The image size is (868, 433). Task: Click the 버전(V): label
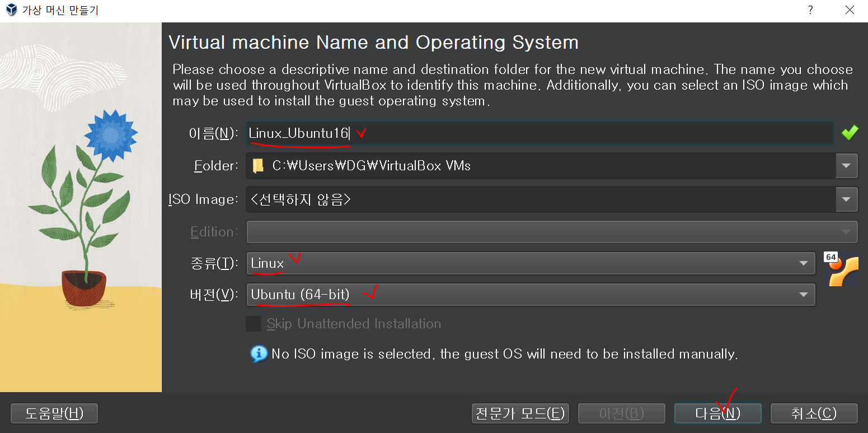(x=214, y=295)
